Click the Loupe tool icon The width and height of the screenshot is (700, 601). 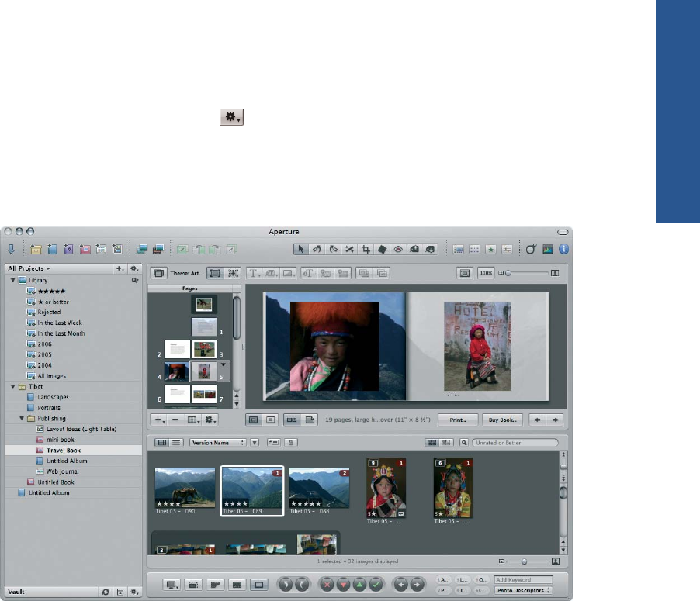[x=532, y=250]
